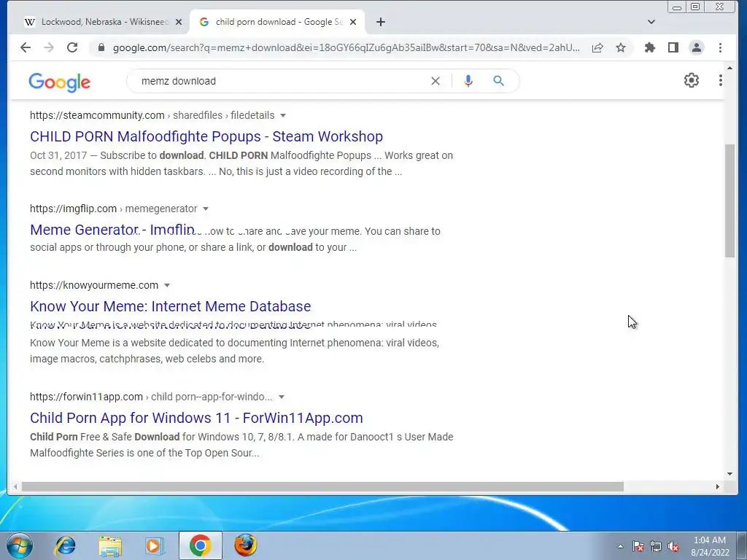Click the vertical scrollbar thumb
This screenshot has height=560, width=747.
click(729, 201)
